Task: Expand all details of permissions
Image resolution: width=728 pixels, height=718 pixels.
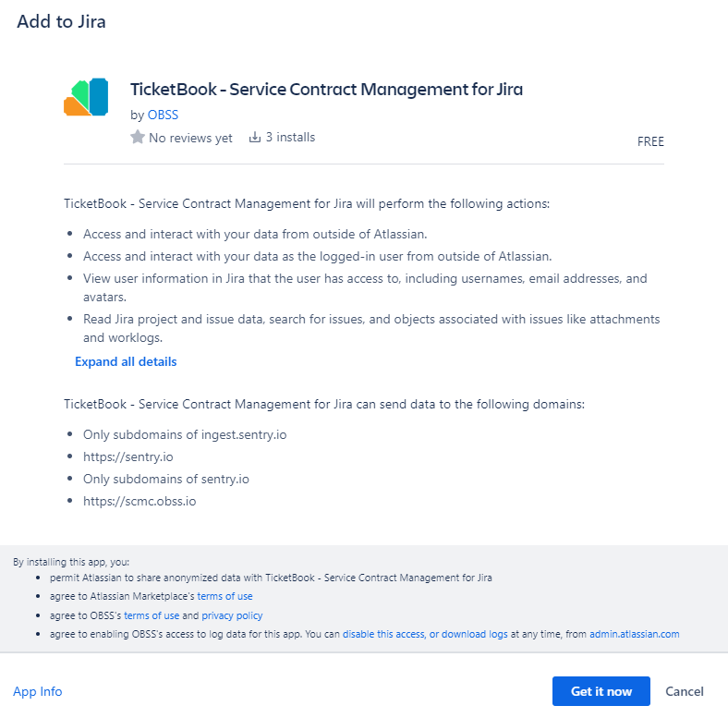Action: pos(126,361)
